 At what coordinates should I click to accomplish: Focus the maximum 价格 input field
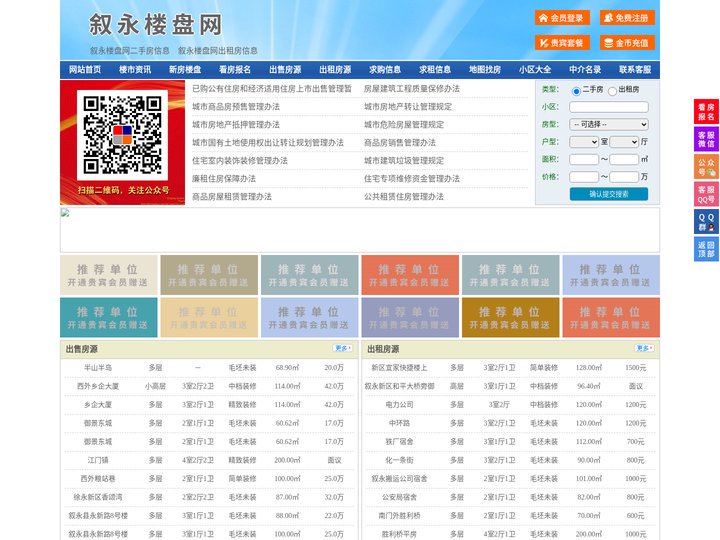click(x=624, y=177)
